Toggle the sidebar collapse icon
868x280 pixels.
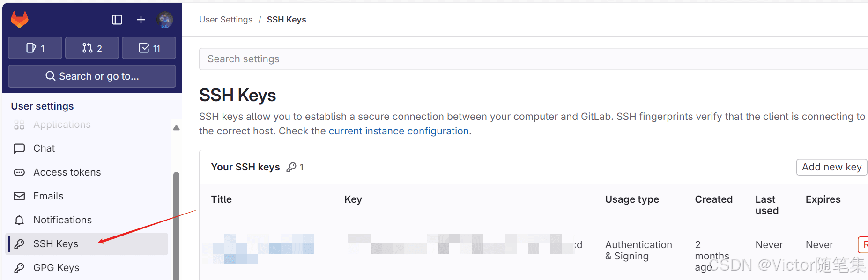[117, 20]
